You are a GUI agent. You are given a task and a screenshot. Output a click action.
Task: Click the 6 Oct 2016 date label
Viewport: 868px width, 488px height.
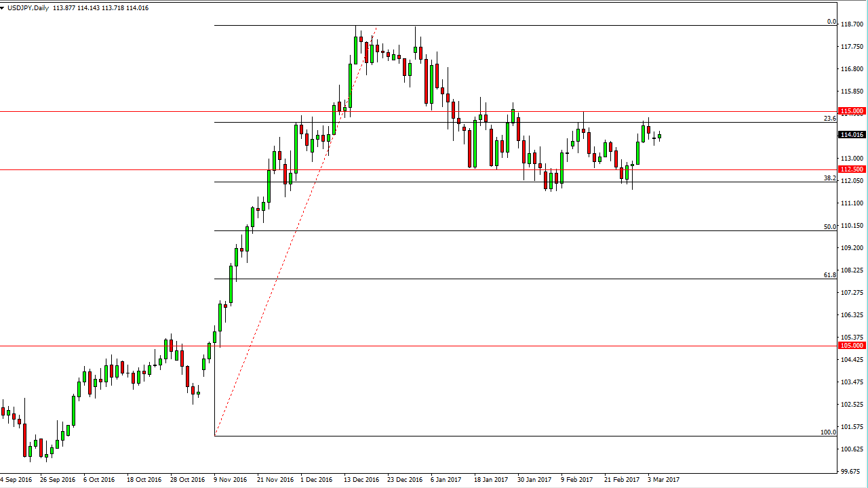pos(100,480)
